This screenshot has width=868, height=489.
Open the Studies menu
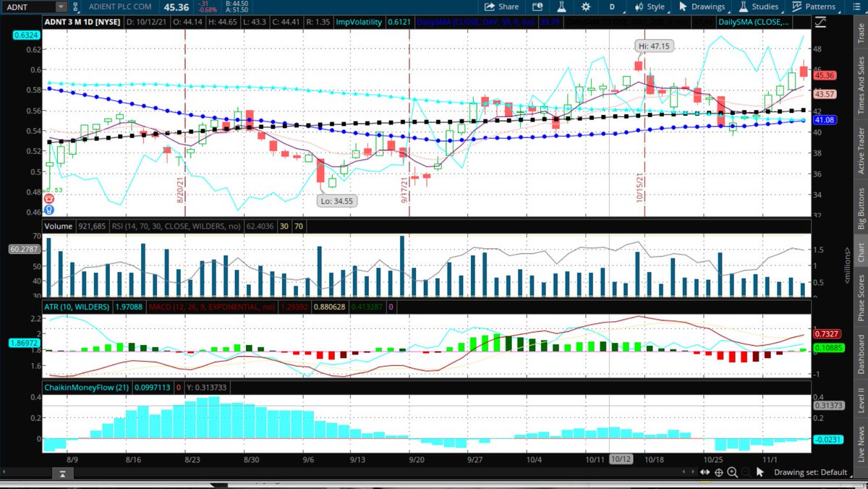coord(758,7)
